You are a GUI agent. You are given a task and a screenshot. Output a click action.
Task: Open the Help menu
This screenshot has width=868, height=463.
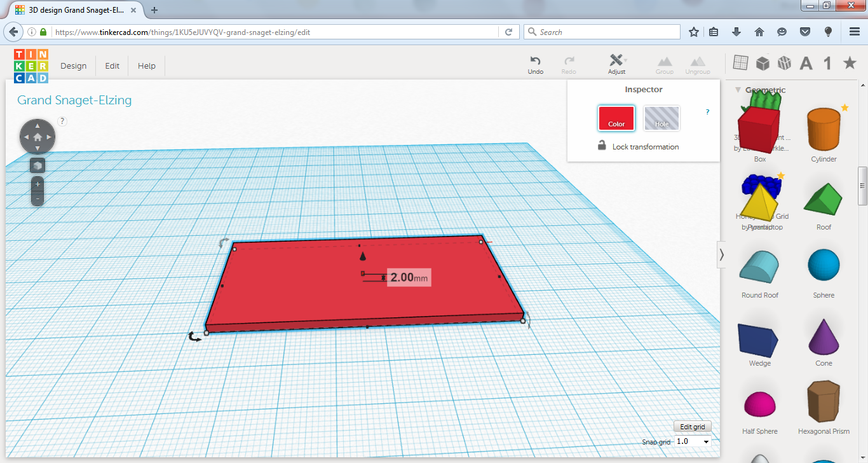pos(147,66)
